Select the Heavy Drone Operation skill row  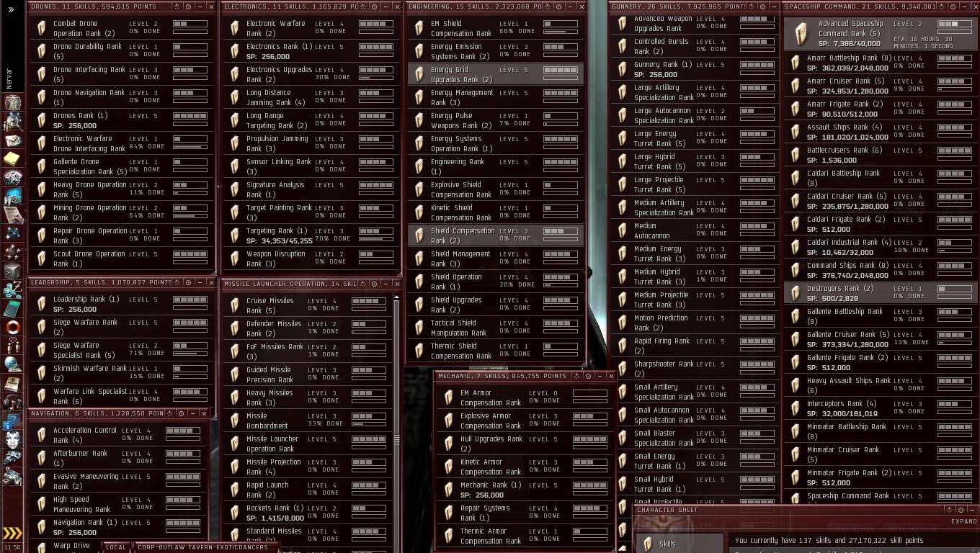coord(122,189)
